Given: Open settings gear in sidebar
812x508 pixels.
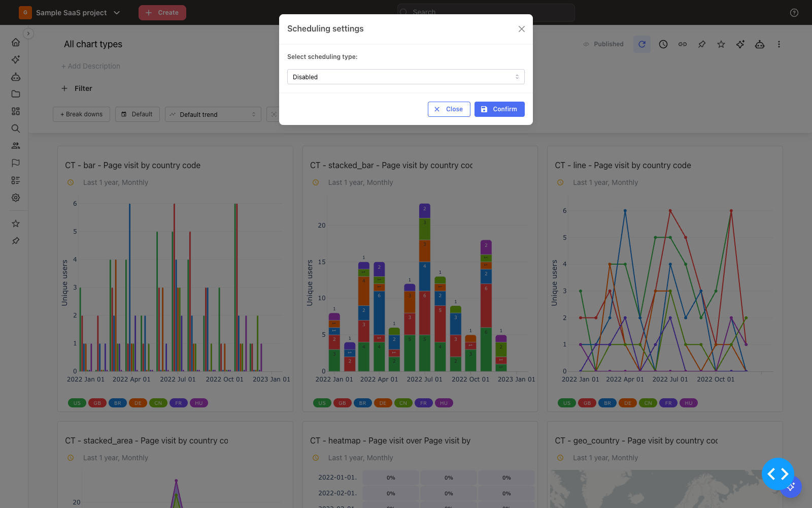Looking at the screenshot, I should tap(16, 198).
